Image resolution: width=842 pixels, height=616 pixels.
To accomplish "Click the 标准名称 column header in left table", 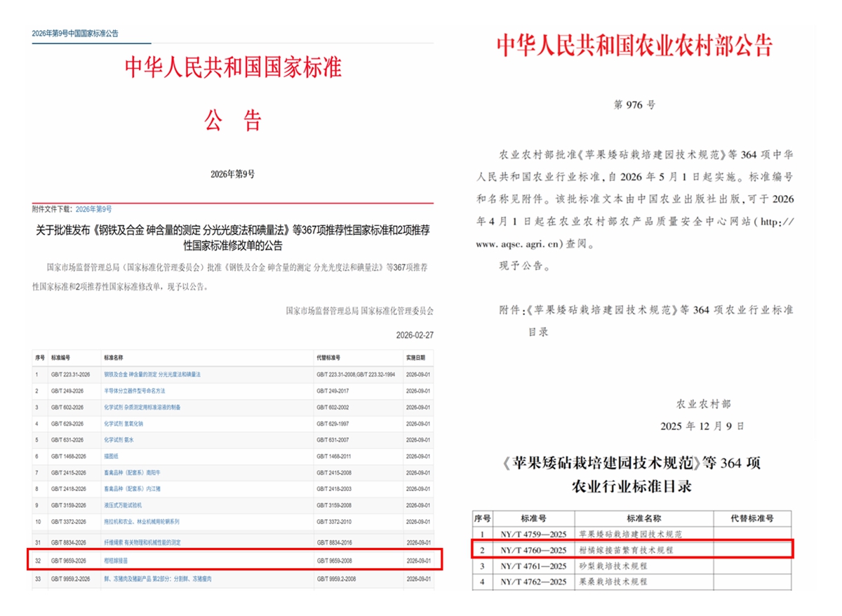I will pos(112,358).
